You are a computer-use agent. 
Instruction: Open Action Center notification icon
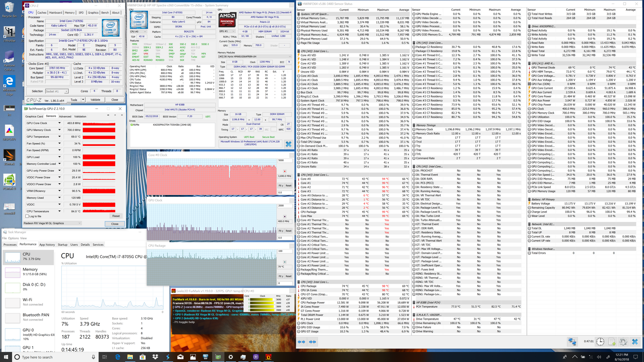[635, 357]
